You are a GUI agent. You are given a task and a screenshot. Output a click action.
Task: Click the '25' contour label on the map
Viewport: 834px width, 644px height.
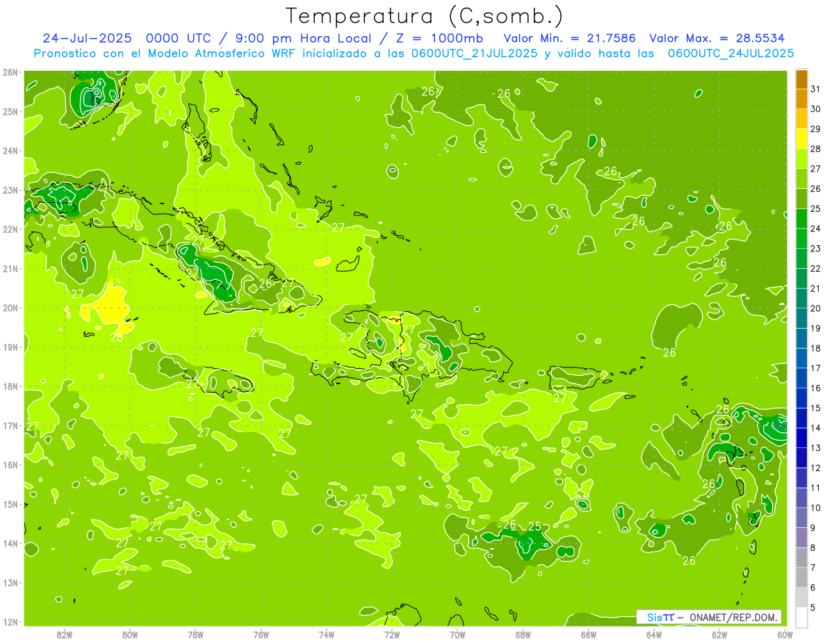[535, 527]
